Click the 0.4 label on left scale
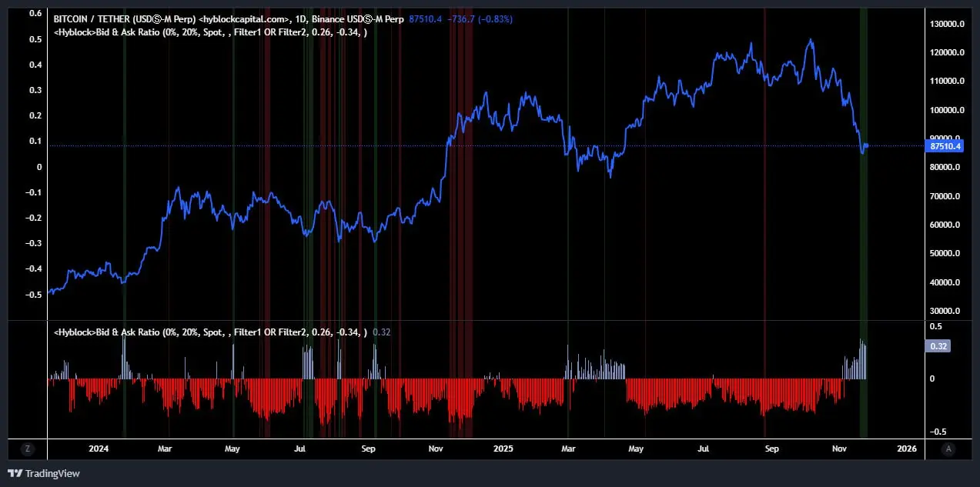 point(35,65)
